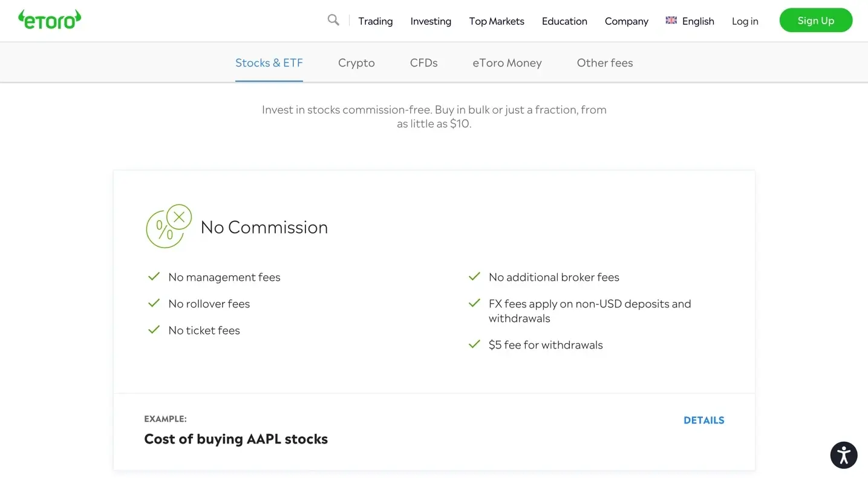
Task: Select the CFDs tab
Action: pyautogui.click(x=423, y=63)
